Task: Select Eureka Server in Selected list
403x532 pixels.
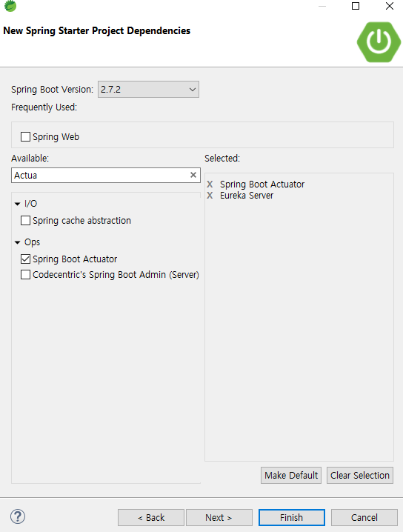Action: point(247,196)
